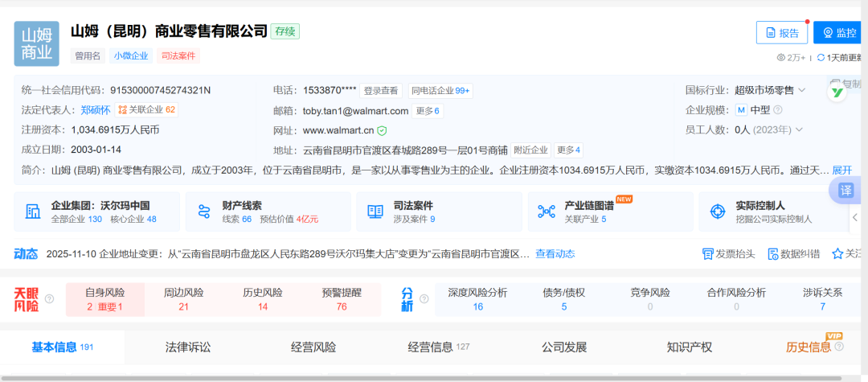Open legal representative 郑硕怀 link
868x382 pixels.
(95, 109)
